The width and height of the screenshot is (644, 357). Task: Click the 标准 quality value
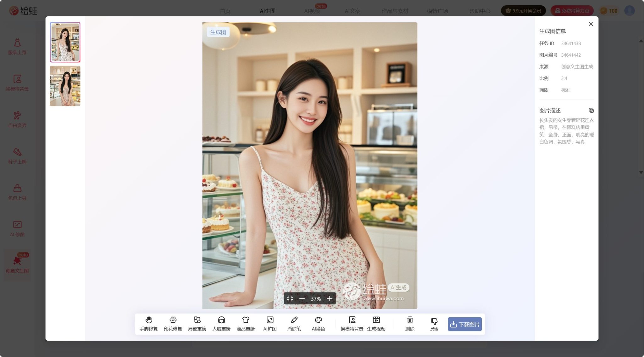pyautogui.click(x=566, y=90)
